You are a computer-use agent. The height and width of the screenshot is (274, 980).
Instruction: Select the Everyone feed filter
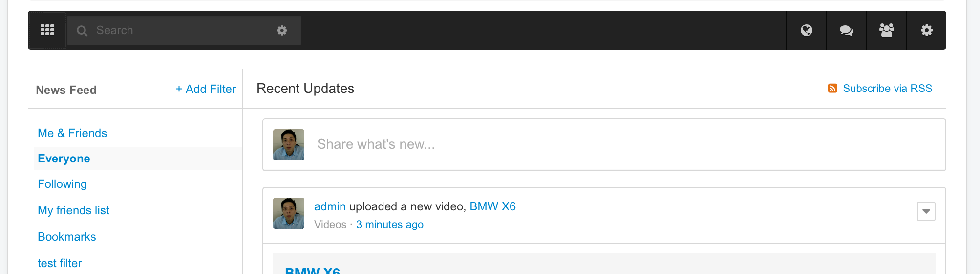[64, 159]
